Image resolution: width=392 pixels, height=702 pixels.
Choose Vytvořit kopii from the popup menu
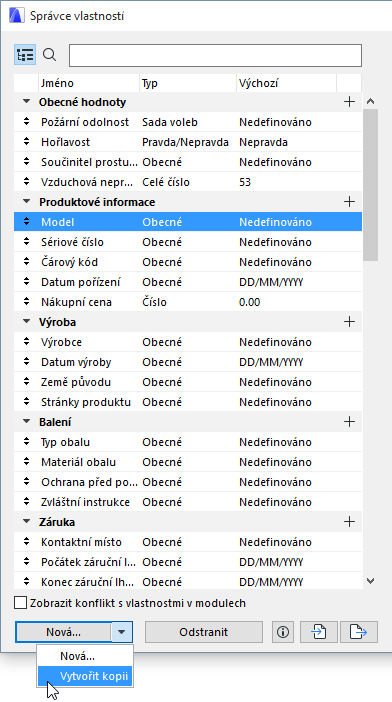coord(85,676)
